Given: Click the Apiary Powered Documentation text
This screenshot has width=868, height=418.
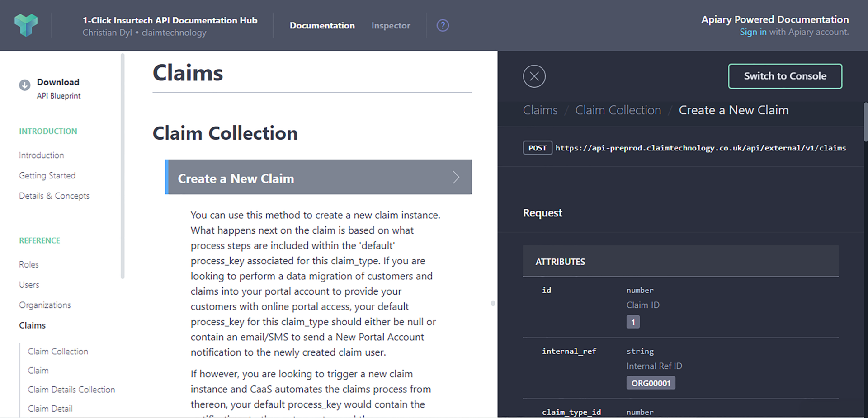Looking at the screenshot, I should click(x=775, y=19).
